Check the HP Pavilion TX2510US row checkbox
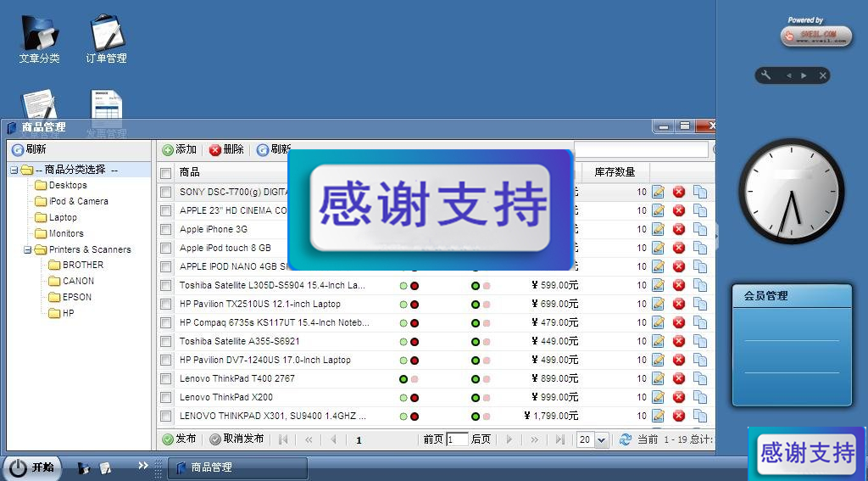 point(165,305)
